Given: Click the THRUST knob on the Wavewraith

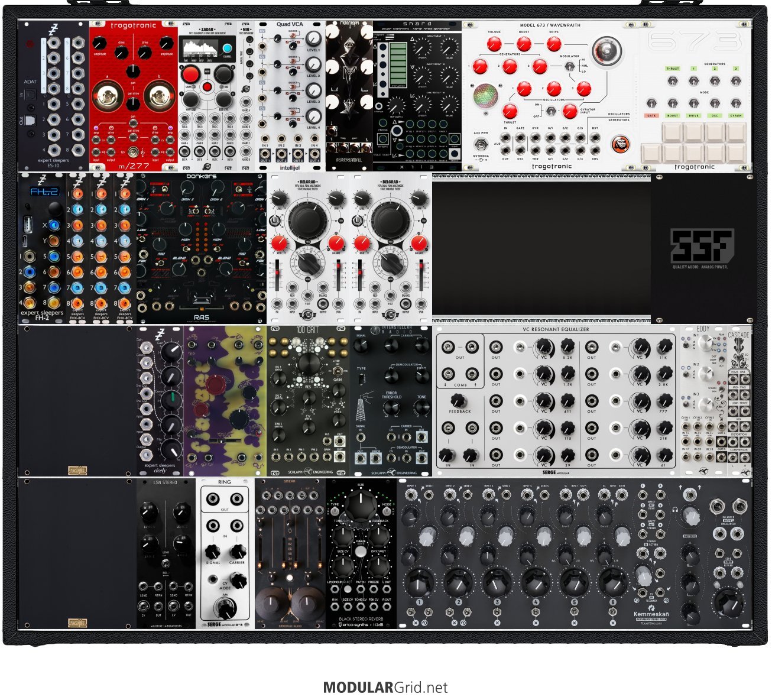Looking at the screenshot, I should (510, 111).
